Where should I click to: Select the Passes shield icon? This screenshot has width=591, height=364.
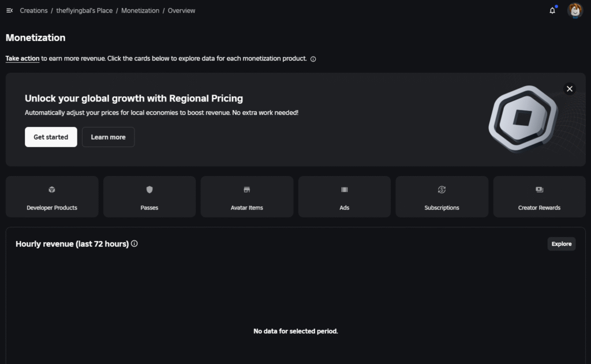(x=149, y=189)
